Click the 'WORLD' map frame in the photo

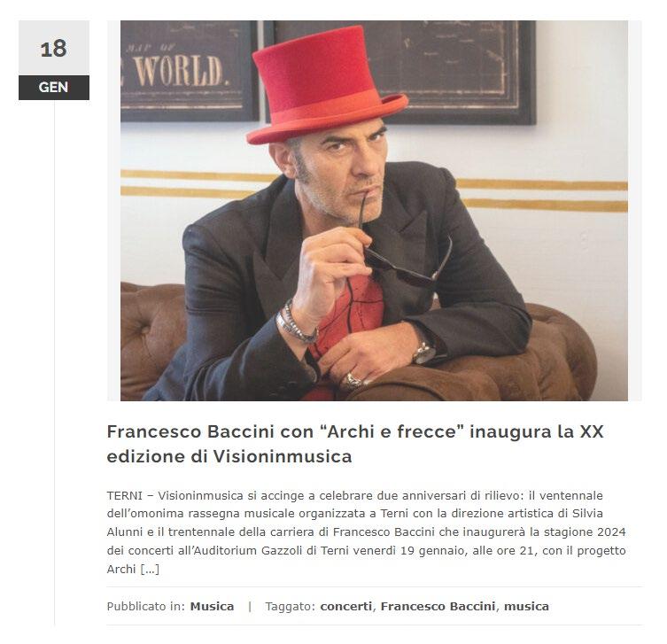[x=190, y=71]
